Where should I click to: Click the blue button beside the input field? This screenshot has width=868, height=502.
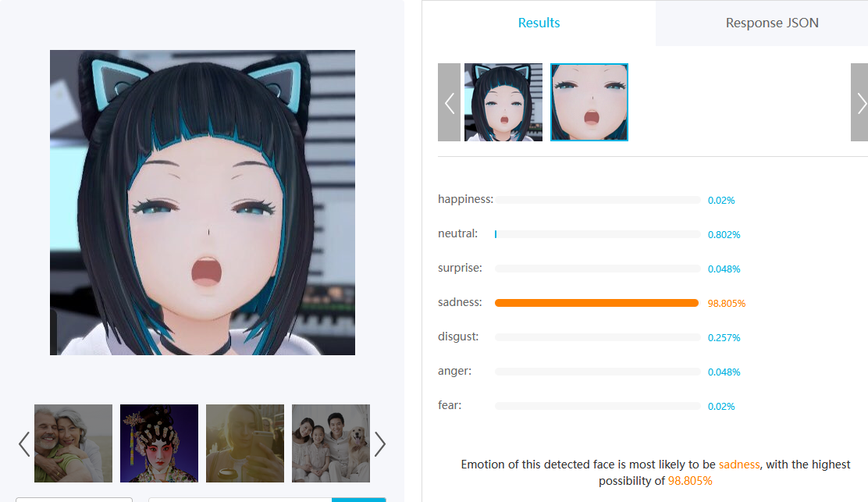pos(359,500)
